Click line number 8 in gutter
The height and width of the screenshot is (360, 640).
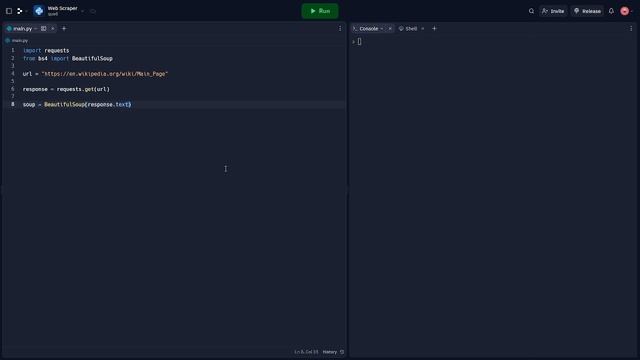click(x=13, y=104)
